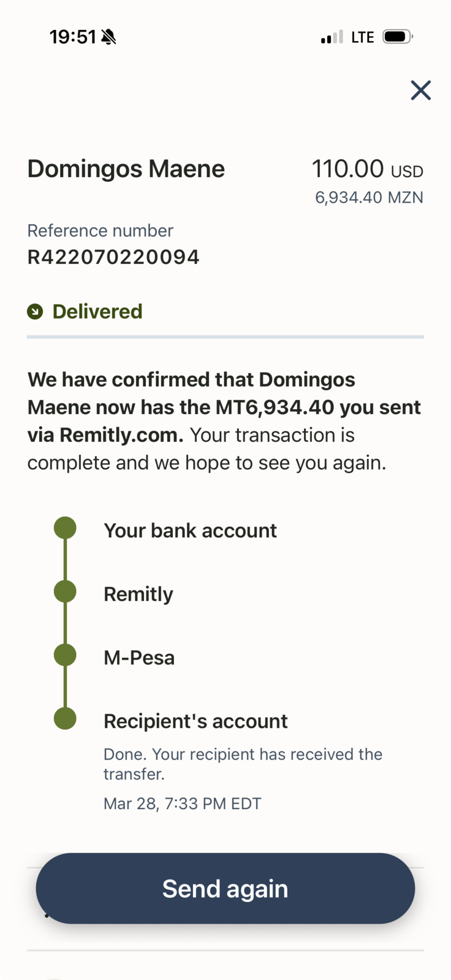This screenshot has height=980, width=451.
Task: Tap the 'Your bank account' timeline dot
Action: (x=65, y=528)
